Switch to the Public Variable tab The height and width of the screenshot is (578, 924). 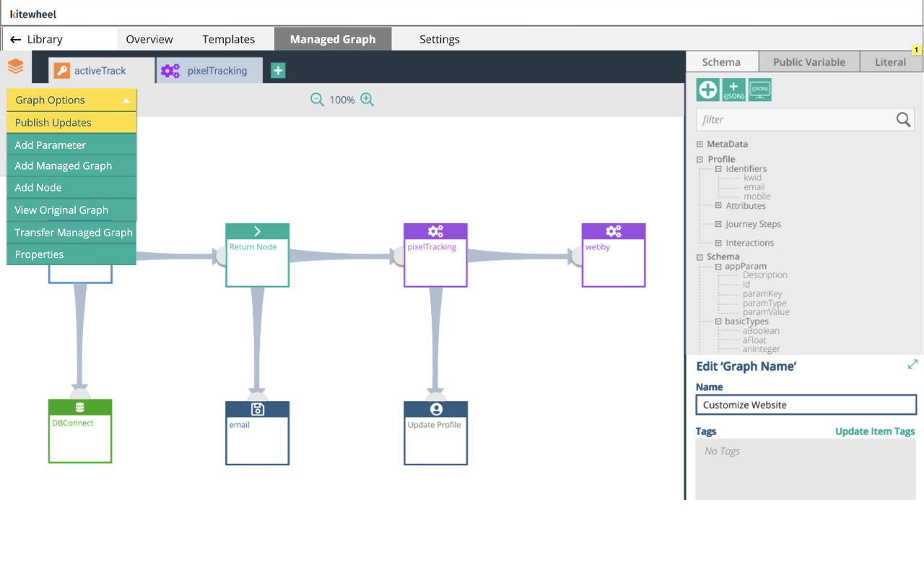point(808,61)
